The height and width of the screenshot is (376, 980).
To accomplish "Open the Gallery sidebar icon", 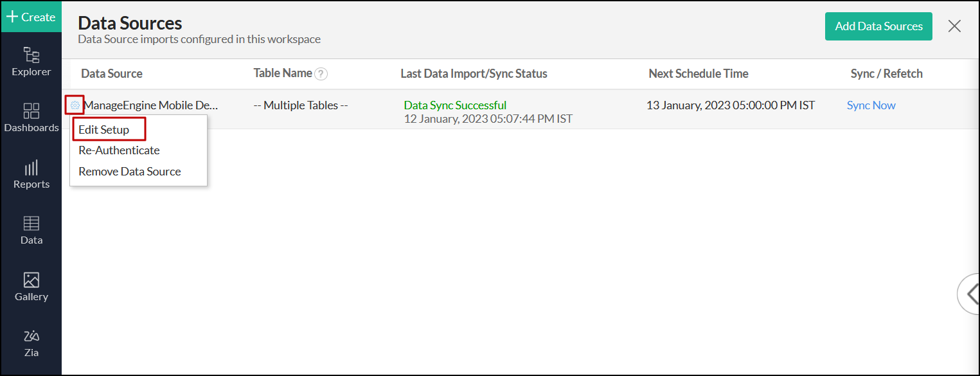I will pos(31,287).
